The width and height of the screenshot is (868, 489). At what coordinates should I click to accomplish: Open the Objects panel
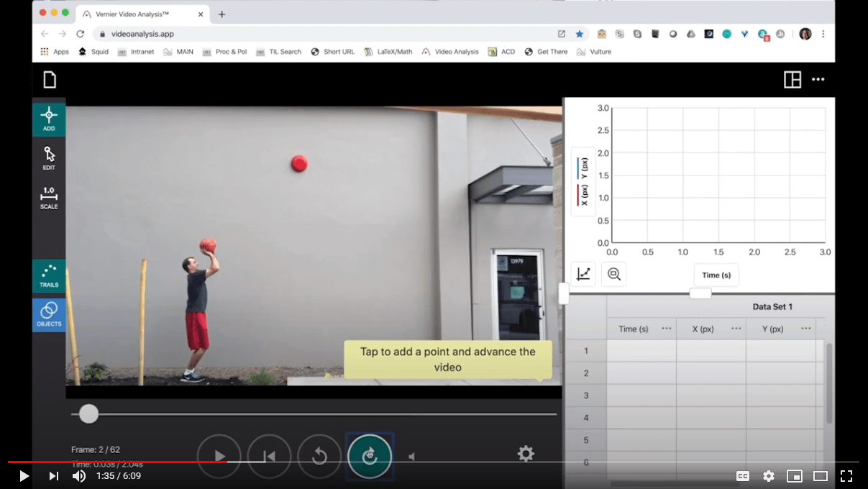(48, 314)
